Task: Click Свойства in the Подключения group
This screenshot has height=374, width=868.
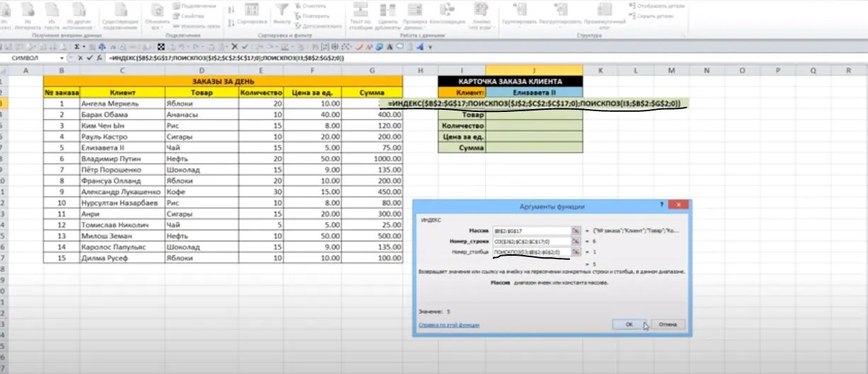Action: tap(188, 16)
